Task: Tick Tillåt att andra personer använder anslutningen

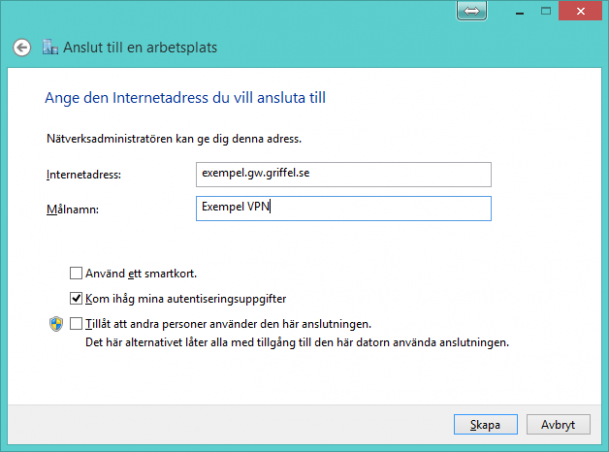Action: (x=76, y=324)
